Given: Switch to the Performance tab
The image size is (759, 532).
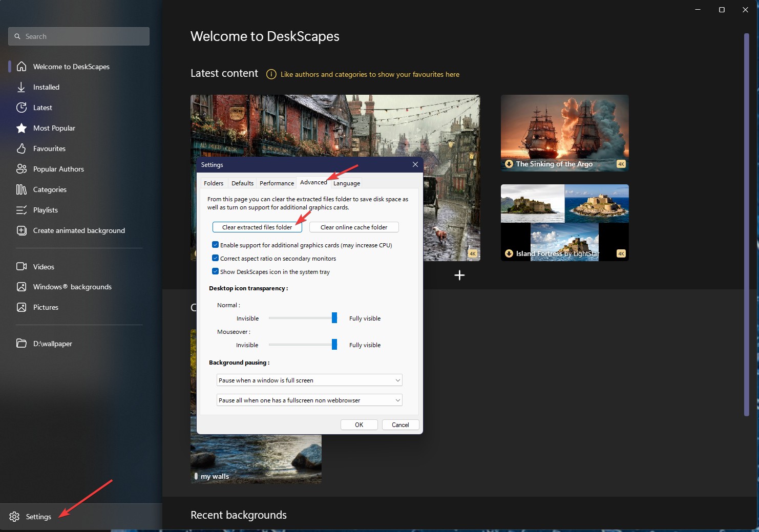Looking at the screenshot, I should pos(277,183).
